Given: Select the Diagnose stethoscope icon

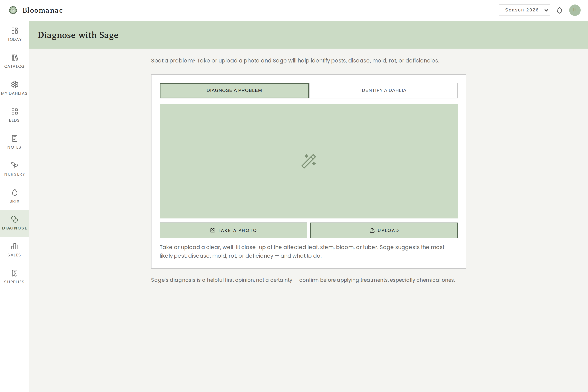Looking at the screenshot, I should (14, 219).
